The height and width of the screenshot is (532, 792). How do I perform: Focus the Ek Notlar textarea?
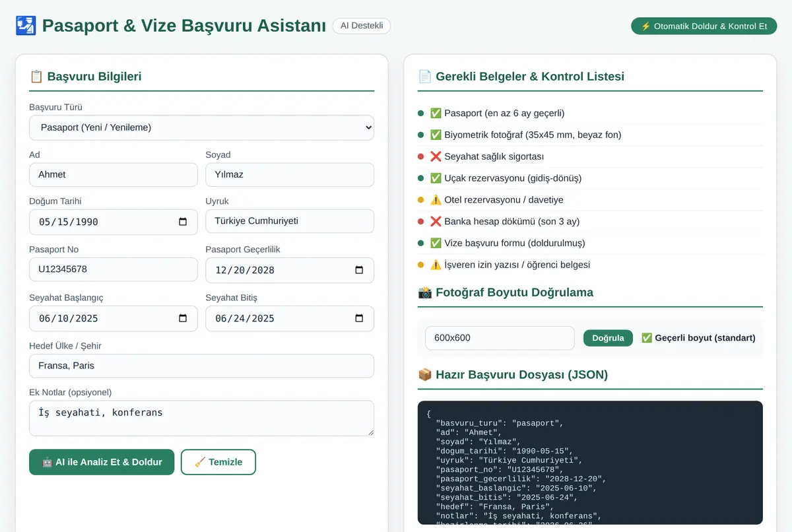tap(201, 418)
